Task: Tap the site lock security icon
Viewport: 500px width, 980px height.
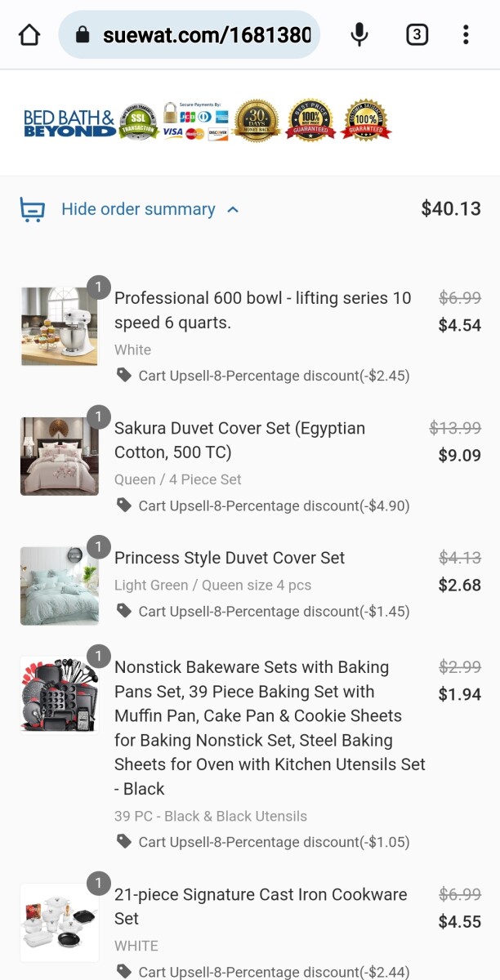Action: pos(82,35)
